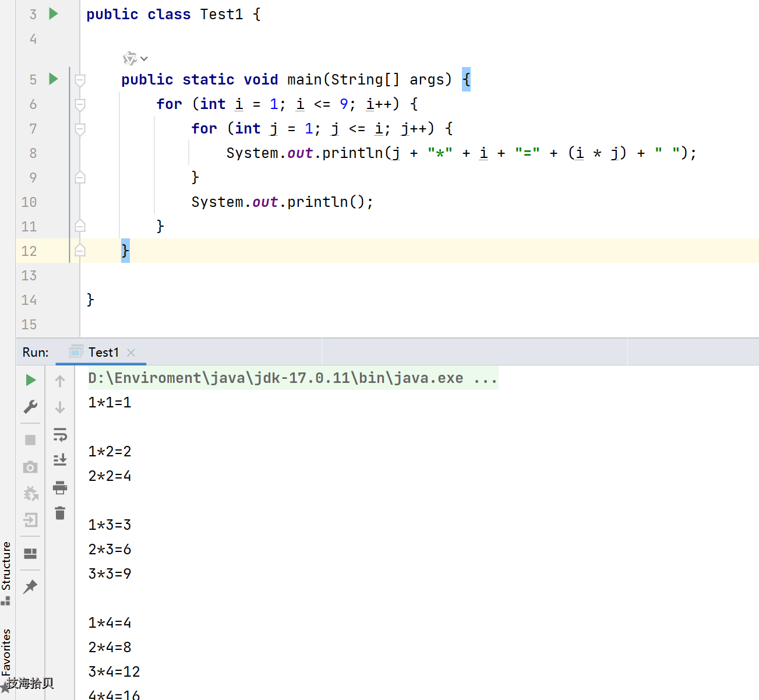759x700 pixels.
Task: Click console output line 1*1=1
Action: click(x=110, y=402)
